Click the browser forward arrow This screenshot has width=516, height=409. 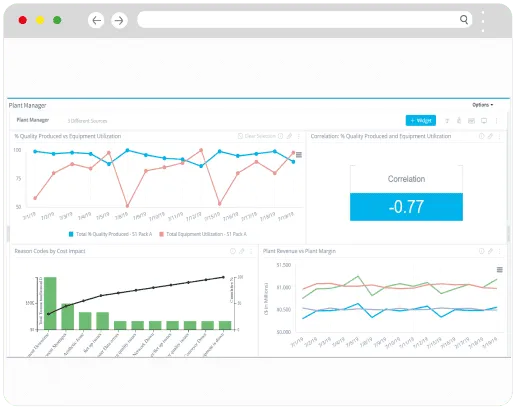[x=119, y=20]
